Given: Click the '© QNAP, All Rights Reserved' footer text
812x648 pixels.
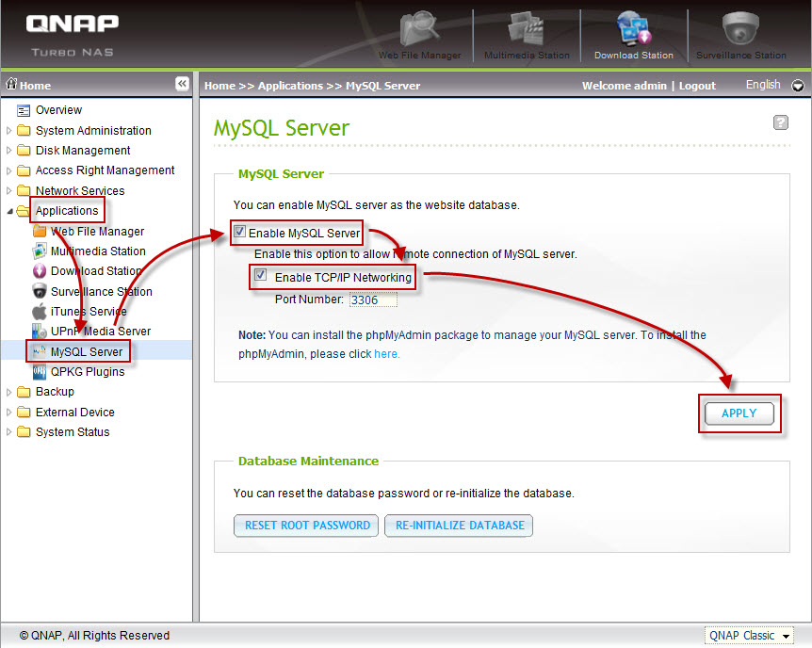Looking at the screenshot, I should pos(94,636).
